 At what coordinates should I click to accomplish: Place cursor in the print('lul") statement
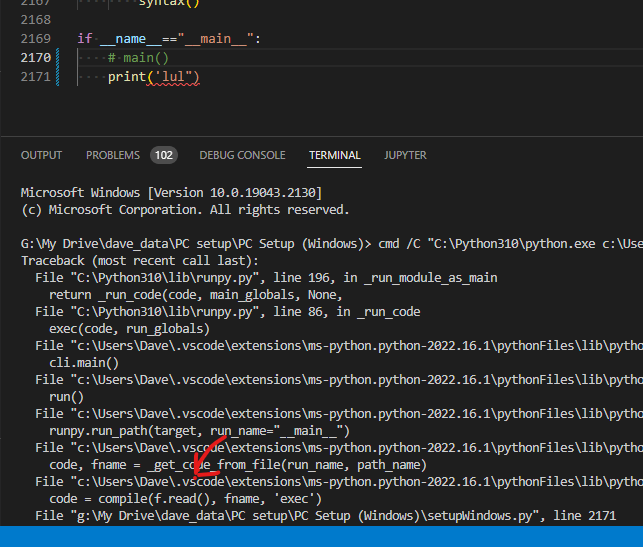click(x=153, y=77)
